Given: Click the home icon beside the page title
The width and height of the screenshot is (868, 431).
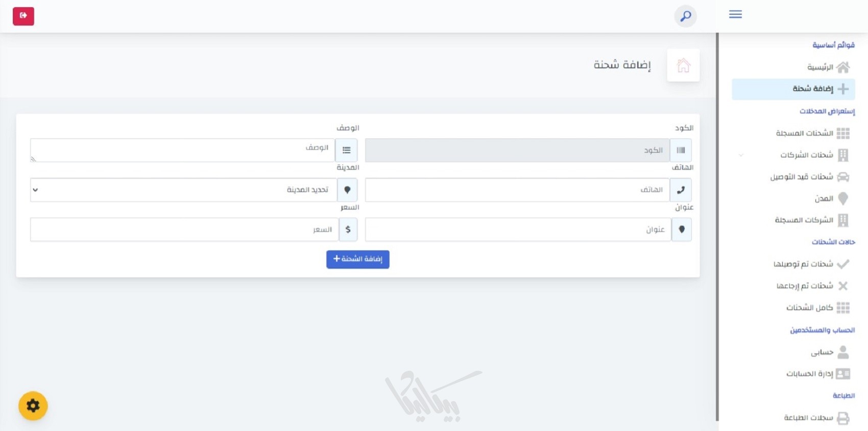Looking at the screenshot, I should (683, 65).
